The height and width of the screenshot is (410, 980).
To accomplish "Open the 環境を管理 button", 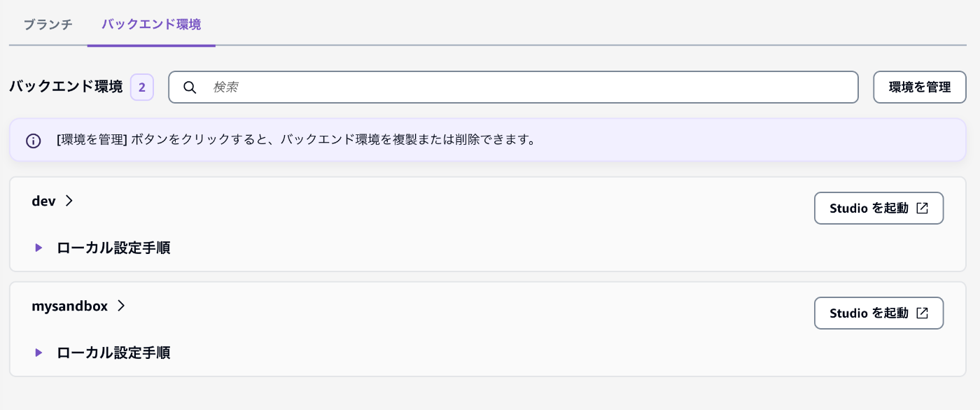I will [920, 87].
